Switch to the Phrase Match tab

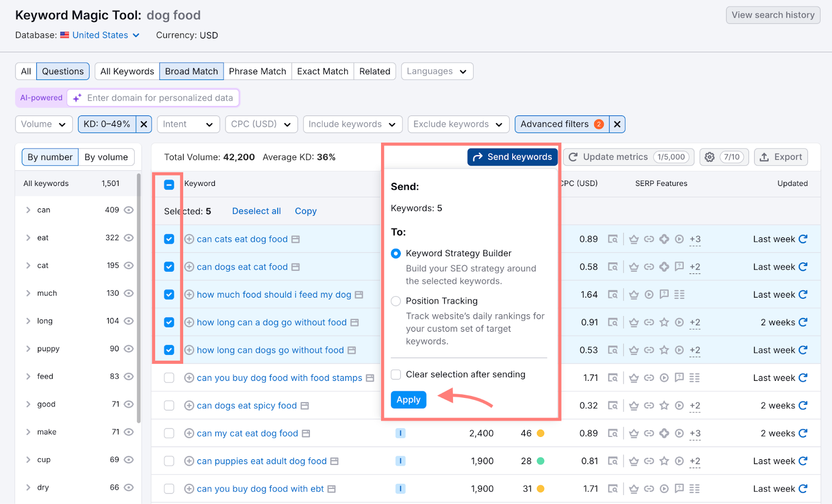257,71
